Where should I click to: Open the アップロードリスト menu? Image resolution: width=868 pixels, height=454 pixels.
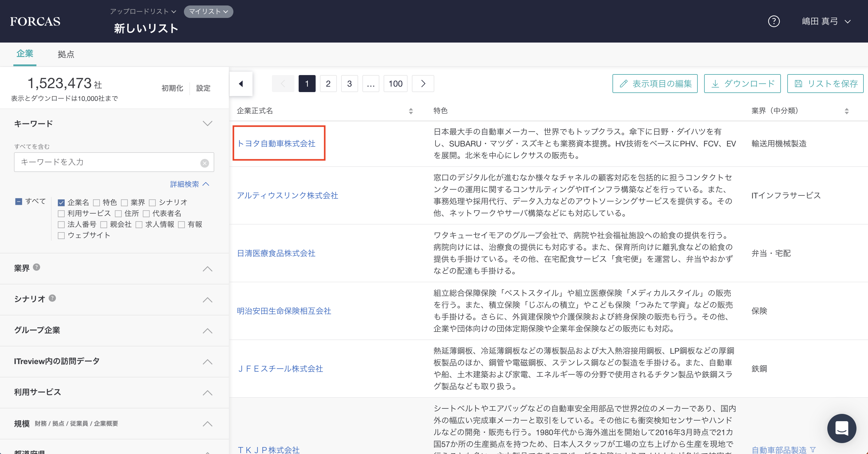143,12
